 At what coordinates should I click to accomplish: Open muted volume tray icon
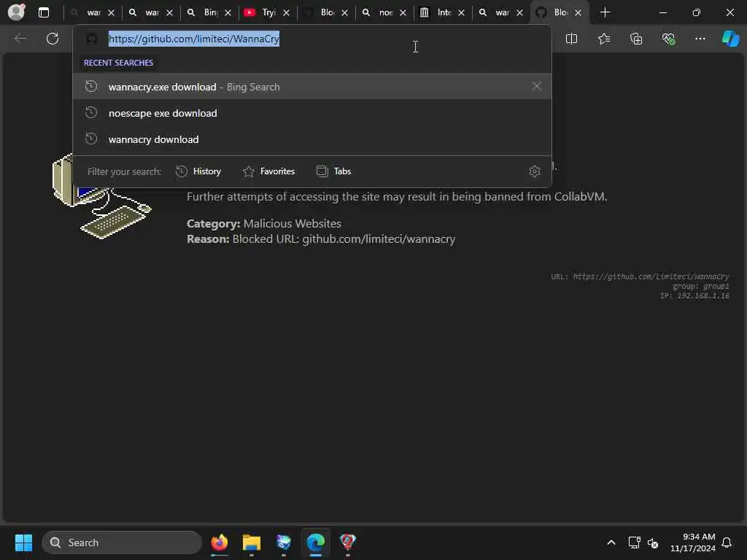[x=653, y=542]
